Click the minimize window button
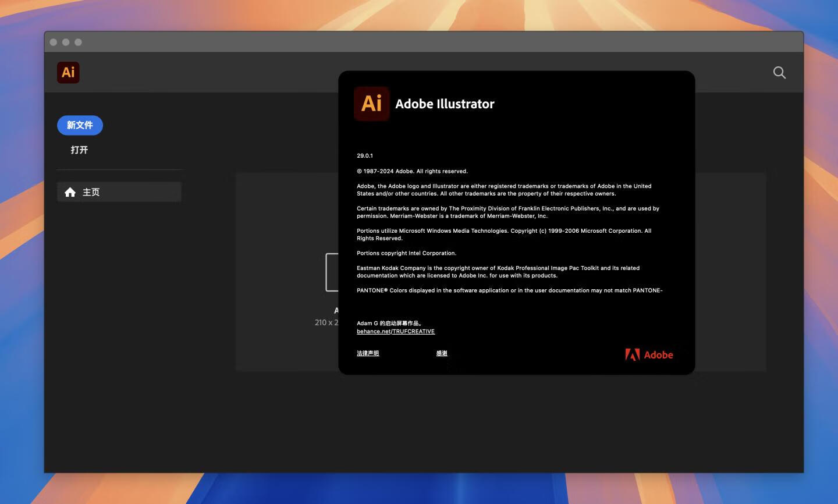Screen dimensions: 838x504 coord(66,42)
